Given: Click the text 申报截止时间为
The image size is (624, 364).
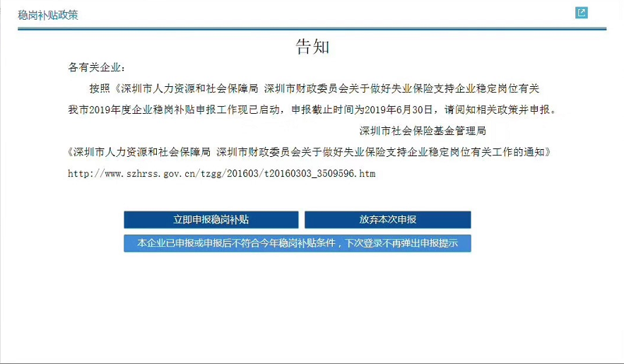Looking at the screenshot, I should 327,110.
